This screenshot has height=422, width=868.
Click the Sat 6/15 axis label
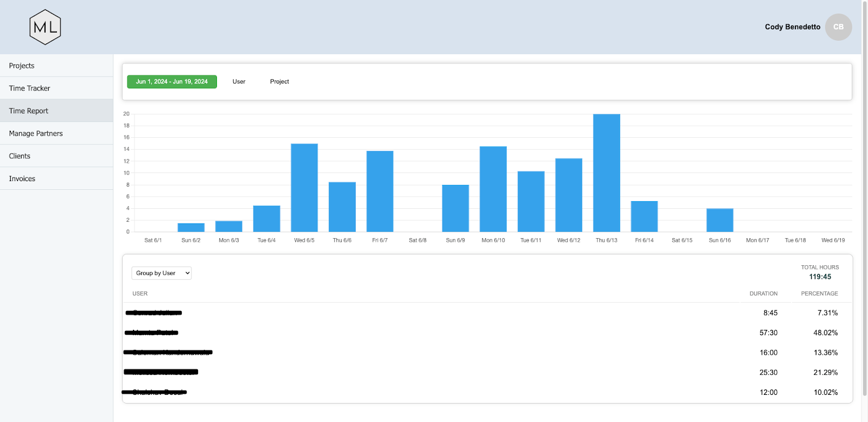pyautogui.click(x=682, y=240)
